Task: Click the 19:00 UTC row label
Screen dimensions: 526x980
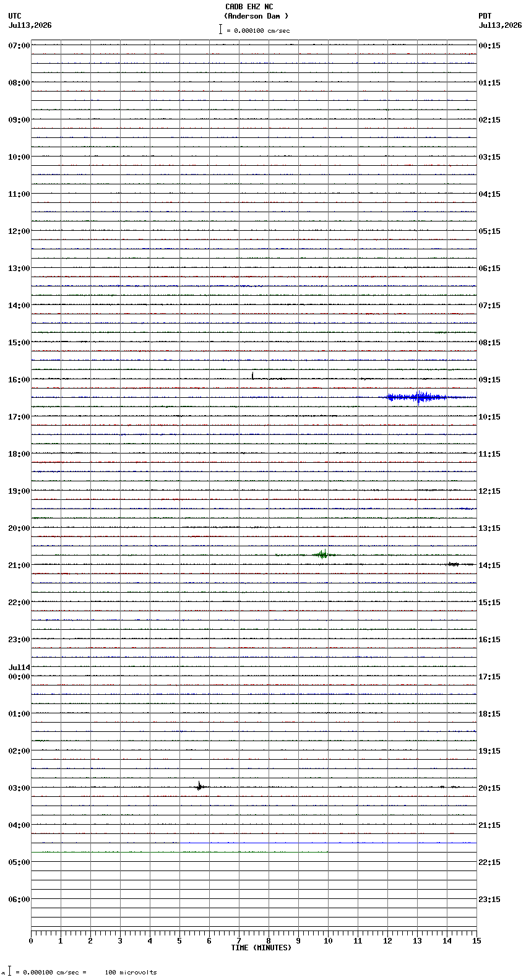Action: point(19,491)
